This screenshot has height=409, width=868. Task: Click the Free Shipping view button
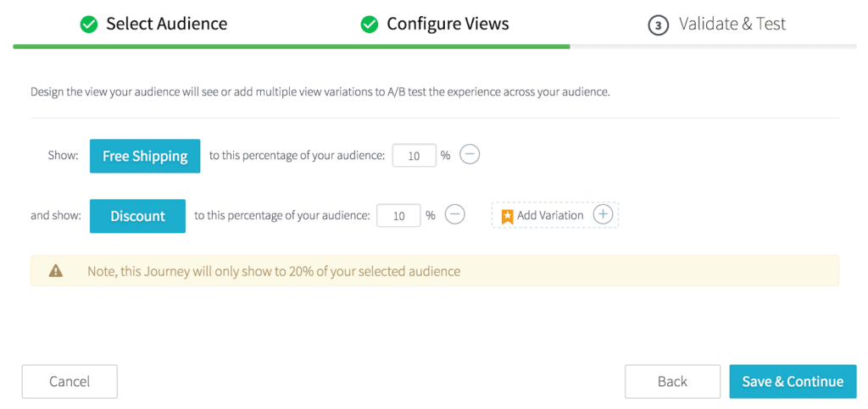[145, 156]
